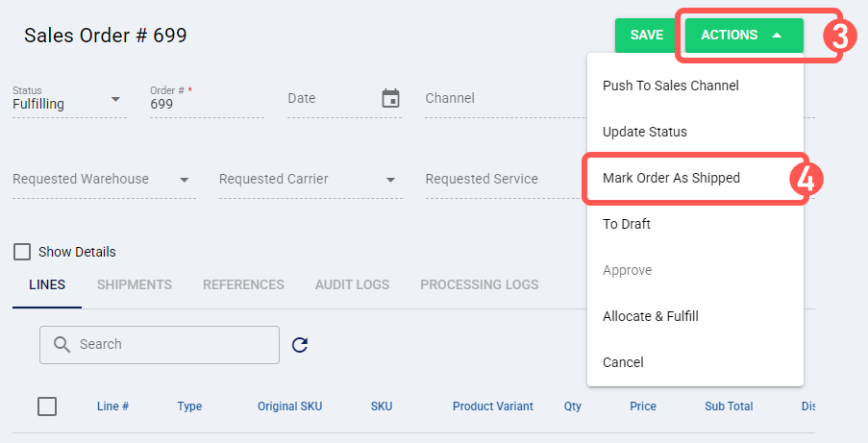Open the PROCESSING LOGS tab
Viewport: 868px width, 443px height.
click(x=480, y=284)
